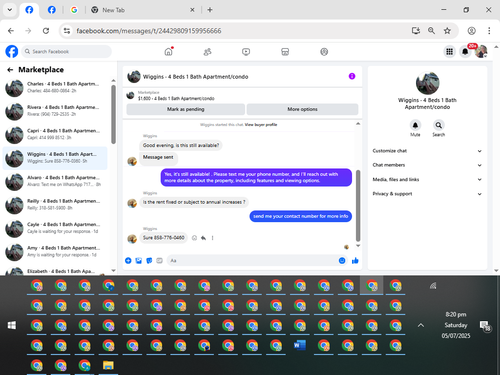Open more actions plus icon in composer
The width and height of the screenshot is (500, 375).
click(x=128, y=261)
